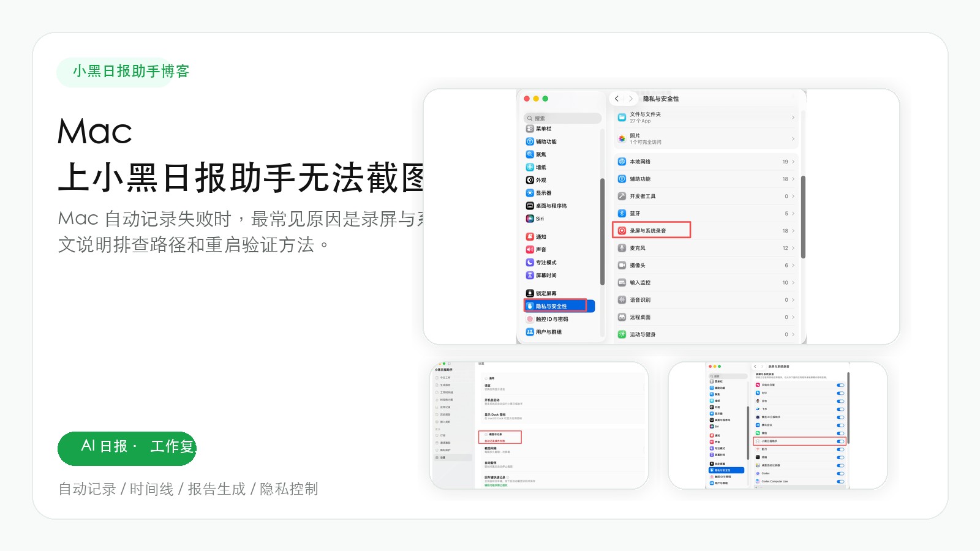Select sidebar 辅助功能 icon in large settings window
This screenshot has height=551, width=980.
point(530,141)
